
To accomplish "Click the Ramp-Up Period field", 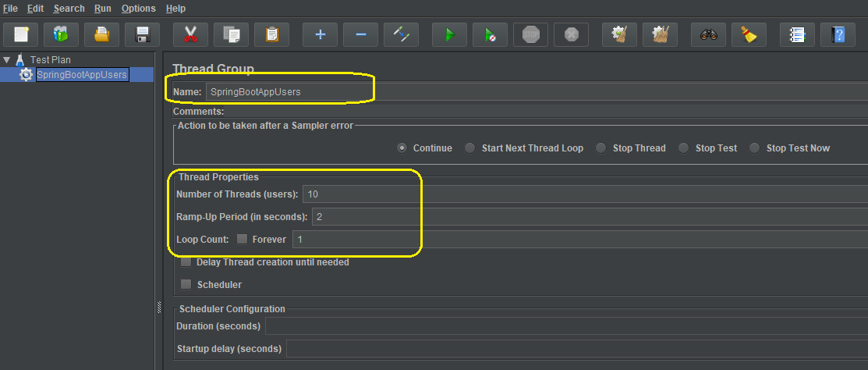I will [590, 216].
